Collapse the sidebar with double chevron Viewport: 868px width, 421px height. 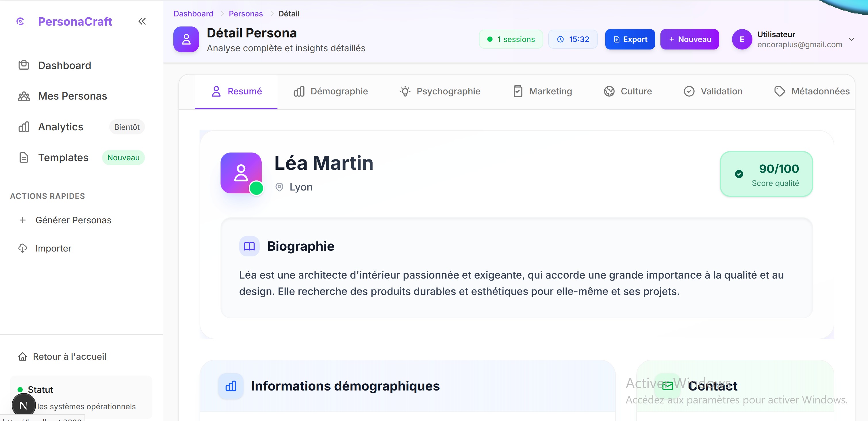tap(142, 22)
